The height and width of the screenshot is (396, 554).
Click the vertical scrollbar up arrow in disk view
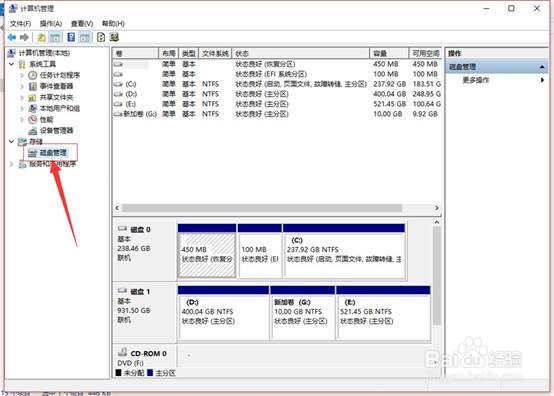point(437,222)
